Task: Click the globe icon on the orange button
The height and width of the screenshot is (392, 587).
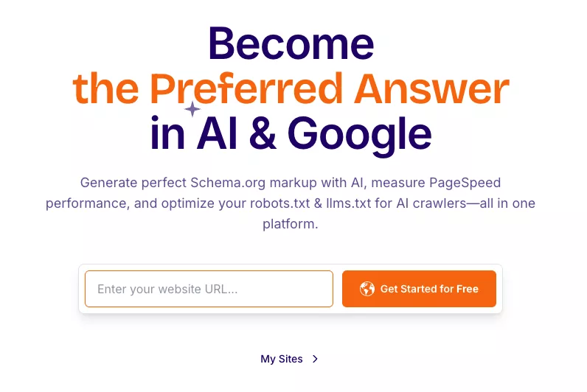Action: (367, 289)
